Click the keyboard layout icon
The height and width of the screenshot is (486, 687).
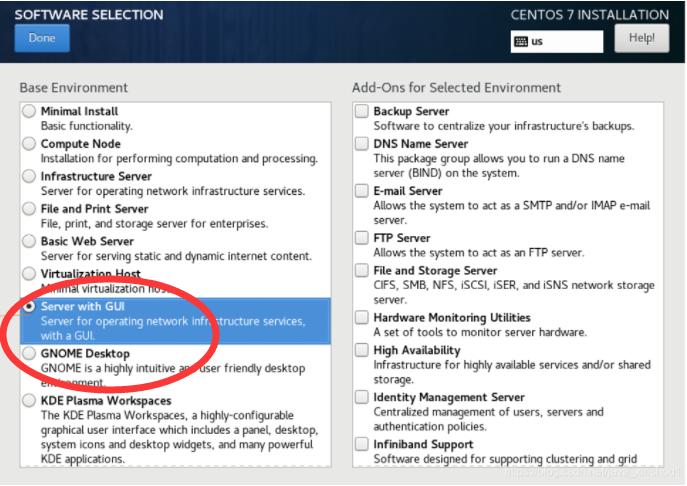click(521, 42)
